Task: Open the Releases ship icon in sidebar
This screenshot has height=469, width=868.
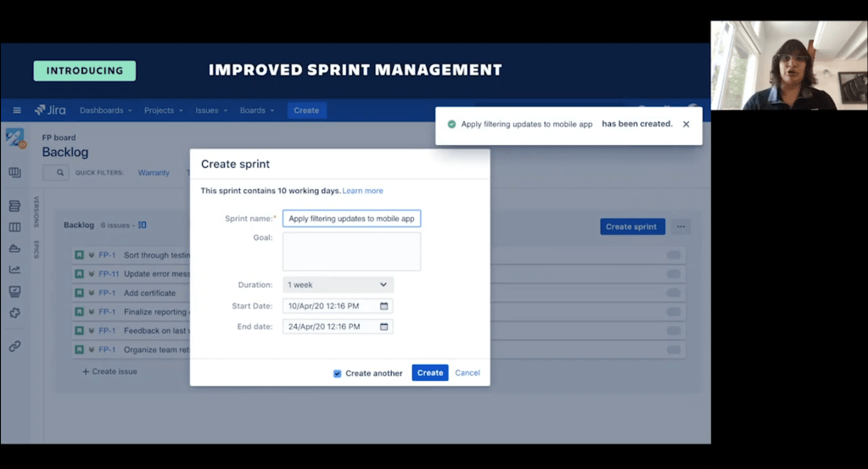Action: (14, 248)
